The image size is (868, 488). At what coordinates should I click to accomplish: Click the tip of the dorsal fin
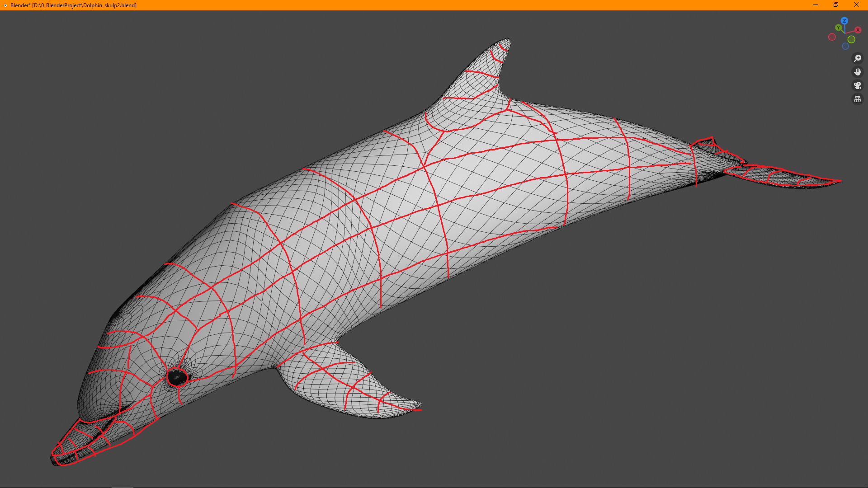pos(507,42)
